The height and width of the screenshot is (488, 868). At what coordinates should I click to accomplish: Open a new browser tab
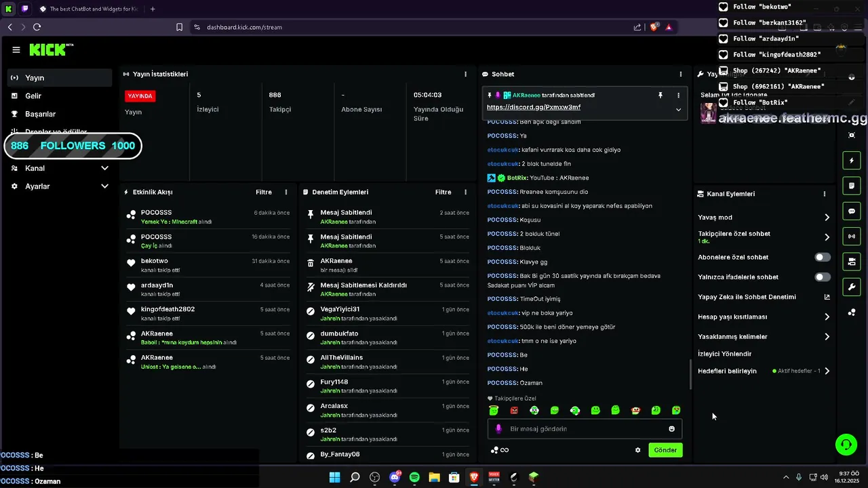coord(153,9)
